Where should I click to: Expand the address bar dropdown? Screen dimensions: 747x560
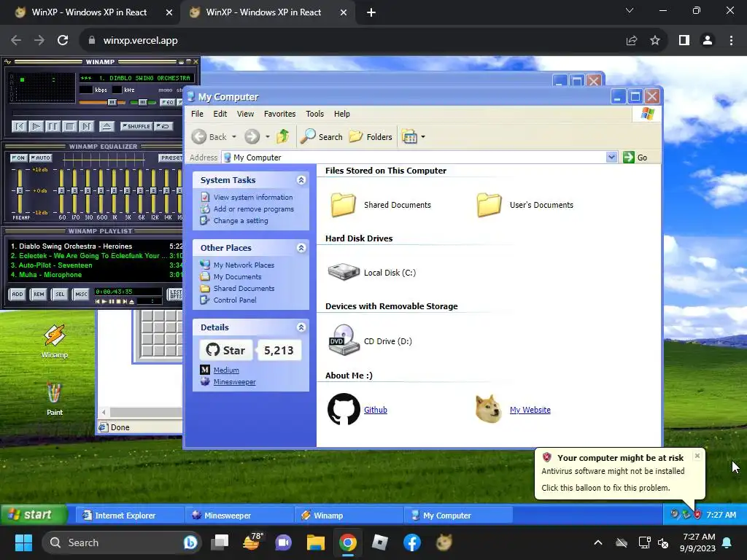click(612, 157)
